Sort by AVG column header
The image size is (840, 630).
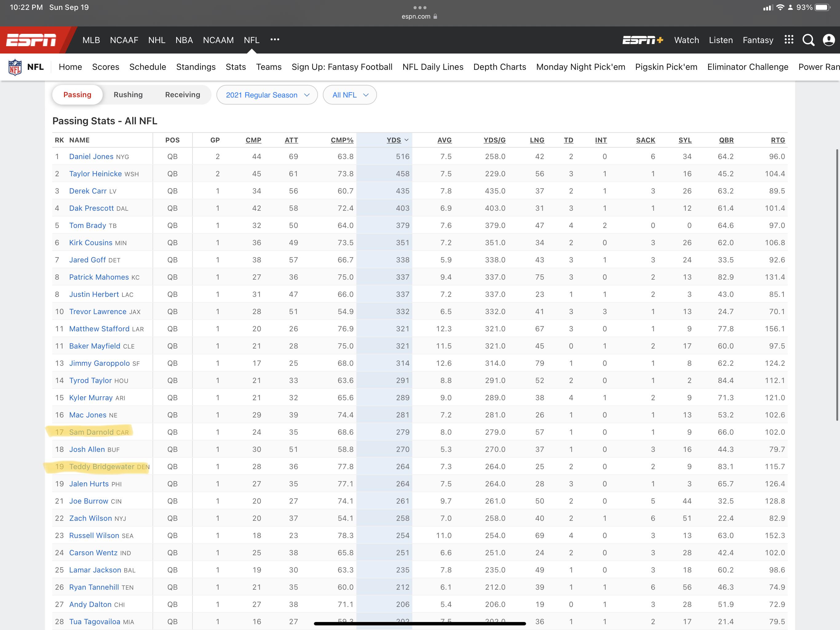point(444,140)
